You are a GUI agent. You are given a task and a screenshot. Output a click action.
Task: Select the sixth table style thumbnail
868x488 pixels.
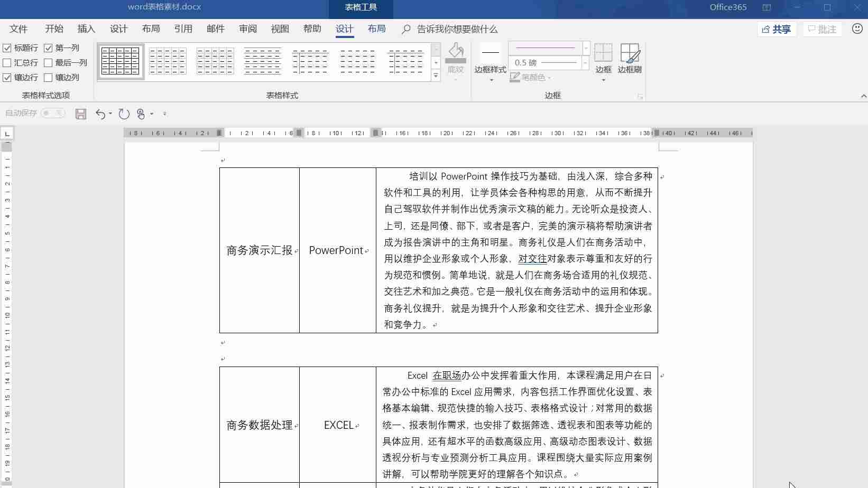pyautogui.click(x=358, y=61)
